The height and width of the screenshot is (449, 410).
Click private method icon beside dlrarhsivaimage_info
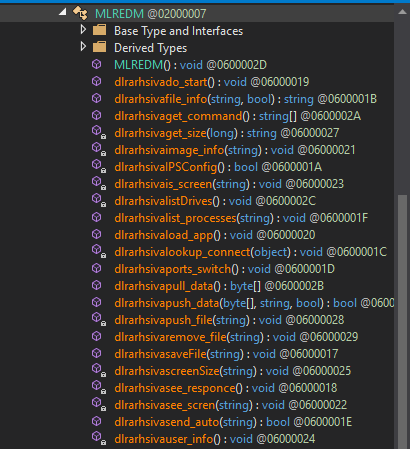(x=99, y=150)
